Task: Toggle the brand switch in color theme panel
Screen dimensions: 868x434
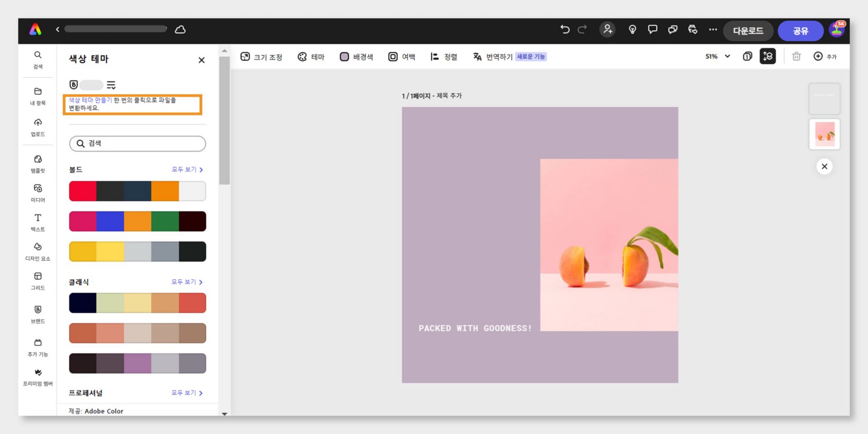Action: pos(90,85)
